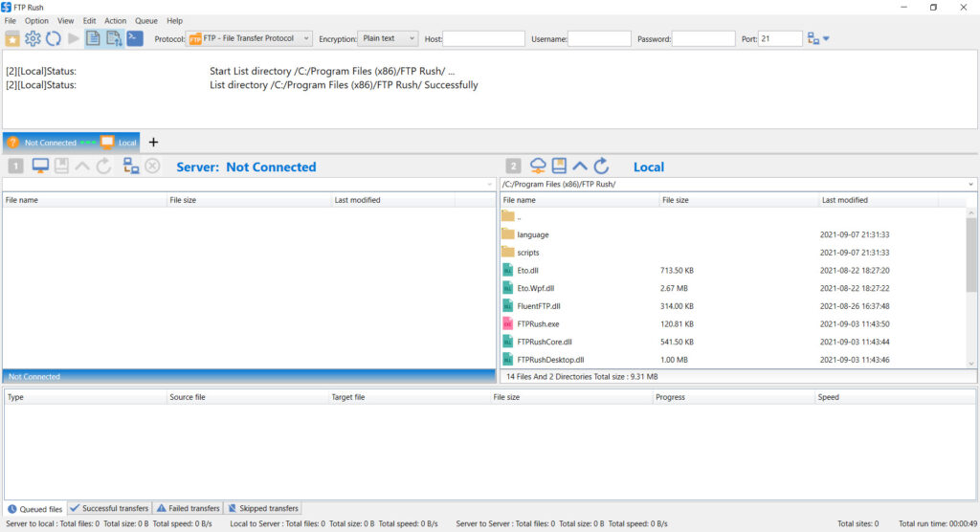This screenshot has height=532, width=980.
Task: Open the Option menu
Action: (x=37, y=21)
